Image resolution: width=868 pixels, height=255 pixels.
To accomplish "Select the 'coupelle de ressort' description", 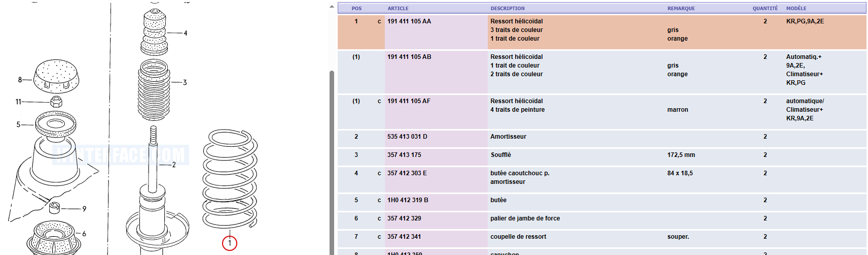I will pyautogui.click(x=518, y=237).
